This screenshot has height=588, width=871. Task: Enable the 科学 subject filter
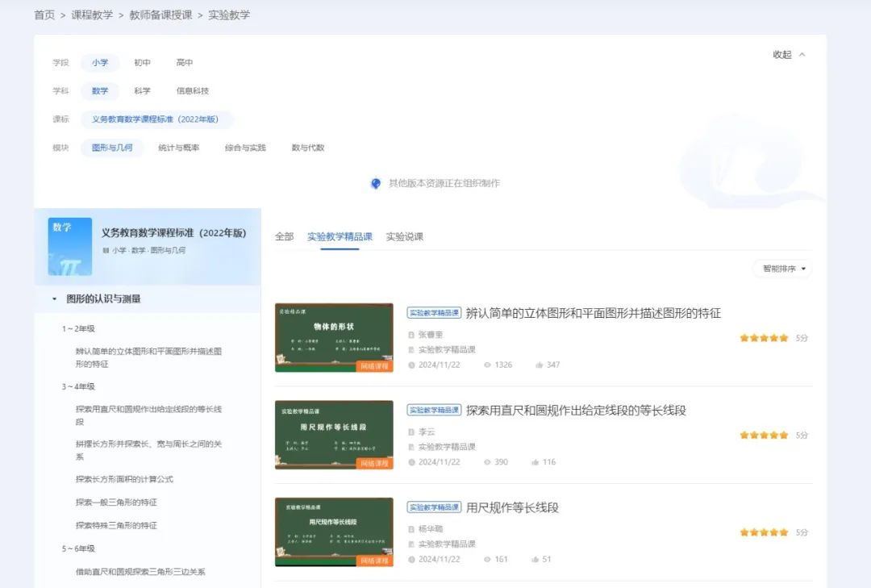142,90
